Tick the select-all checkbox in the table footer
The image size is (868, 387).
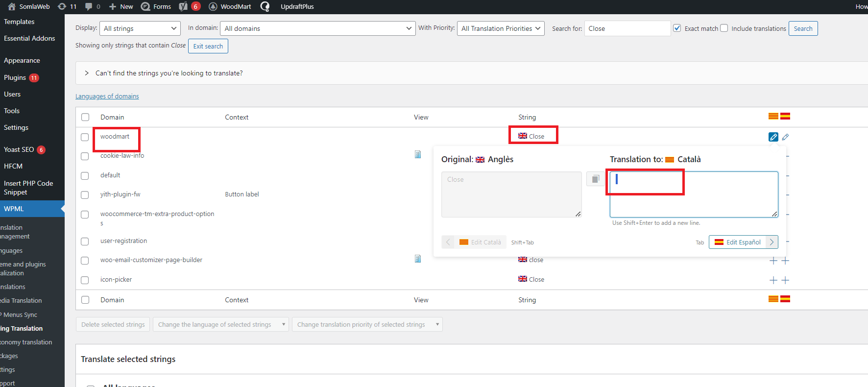point(85,300)
